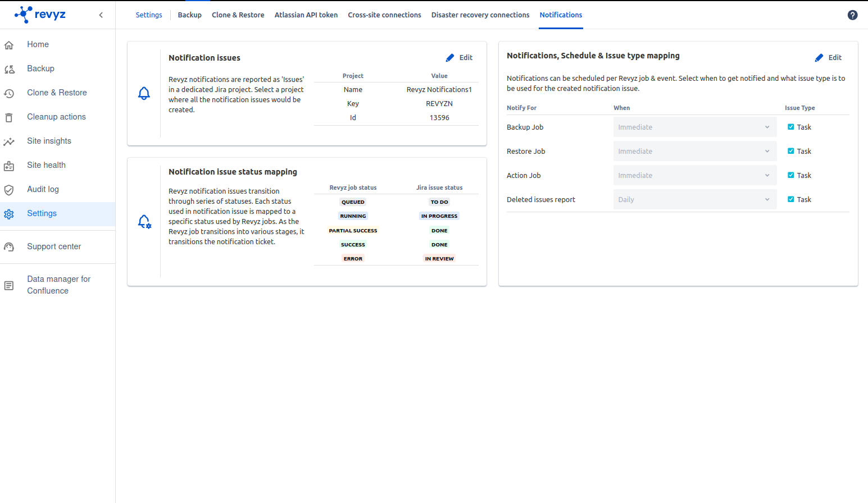Click the Clone & Restore history icon

tap(9, 93)
